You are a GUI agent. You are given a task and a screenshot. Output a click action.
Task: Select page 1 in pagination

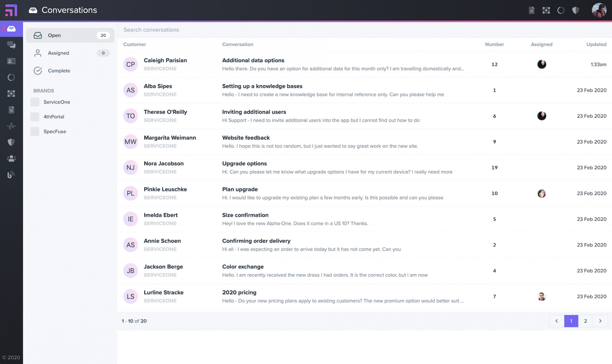571,321
